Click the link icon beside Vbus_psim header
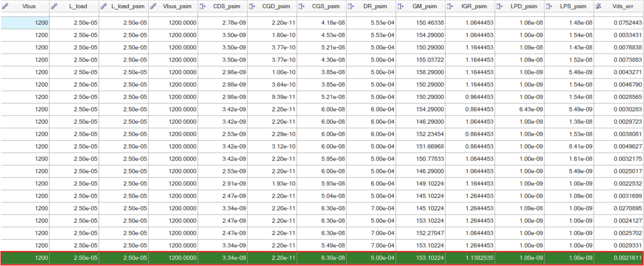Image resolution: width=644 pixels, height=266 pixels. [x=153, y=7]
